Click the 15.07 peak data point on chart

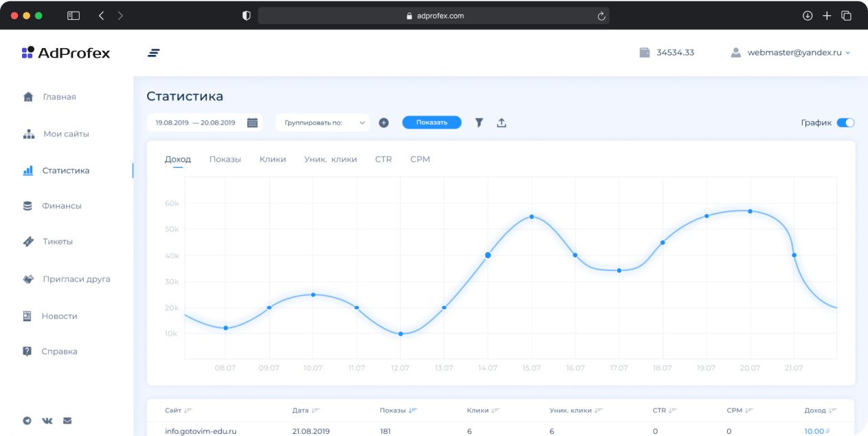click(531, 217)
